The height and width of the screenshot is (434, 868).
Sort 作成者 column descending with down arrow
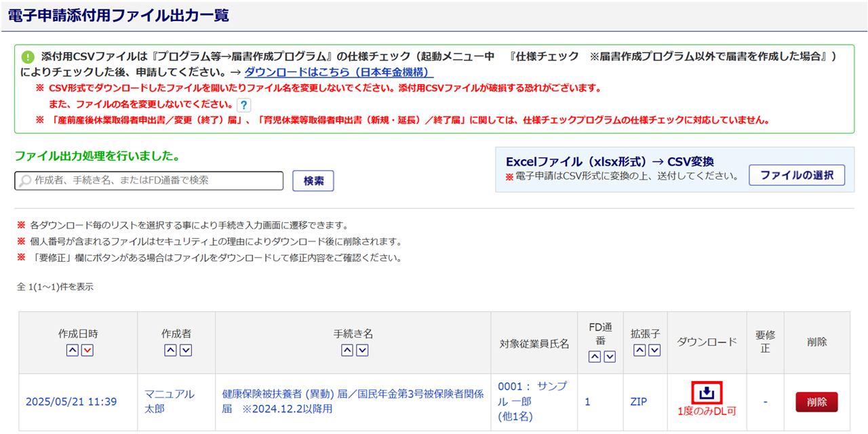pyautogui.click(x=186, y=351)
